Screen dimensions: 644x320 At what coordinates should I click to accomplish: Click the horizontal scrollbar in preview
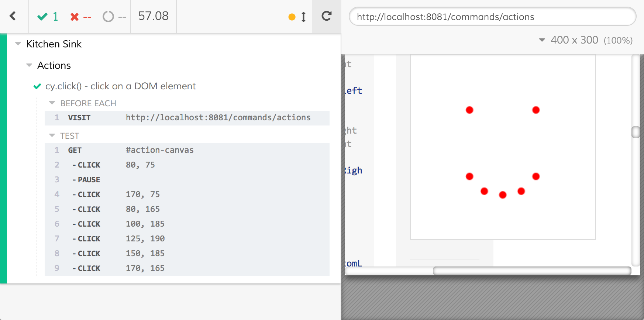tap(531, 271)
